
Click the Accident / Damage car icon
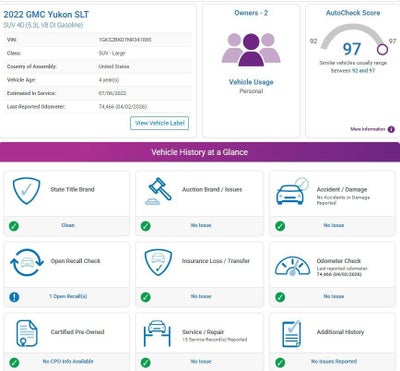click(x=292, y=191)
